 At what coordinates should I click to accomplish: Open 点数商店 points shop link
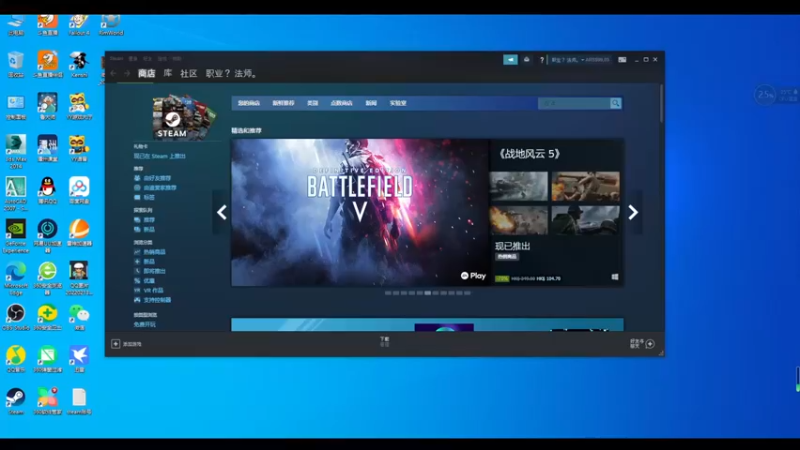tap(341, 103)
